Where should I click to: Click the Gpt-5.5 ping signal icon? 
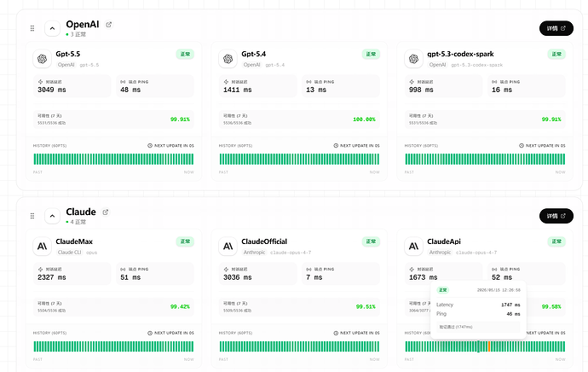tap(123, 82)
